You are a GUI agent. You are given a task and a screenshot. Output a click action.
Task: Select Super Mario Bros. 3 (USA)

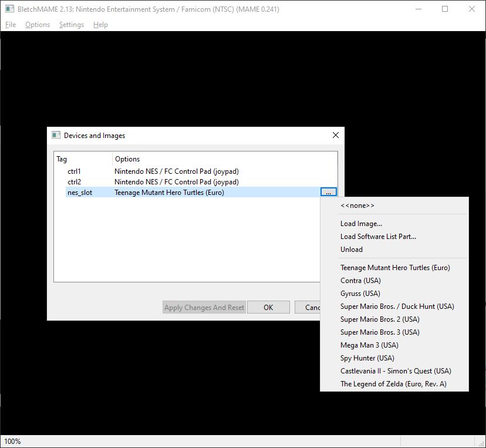394,332
